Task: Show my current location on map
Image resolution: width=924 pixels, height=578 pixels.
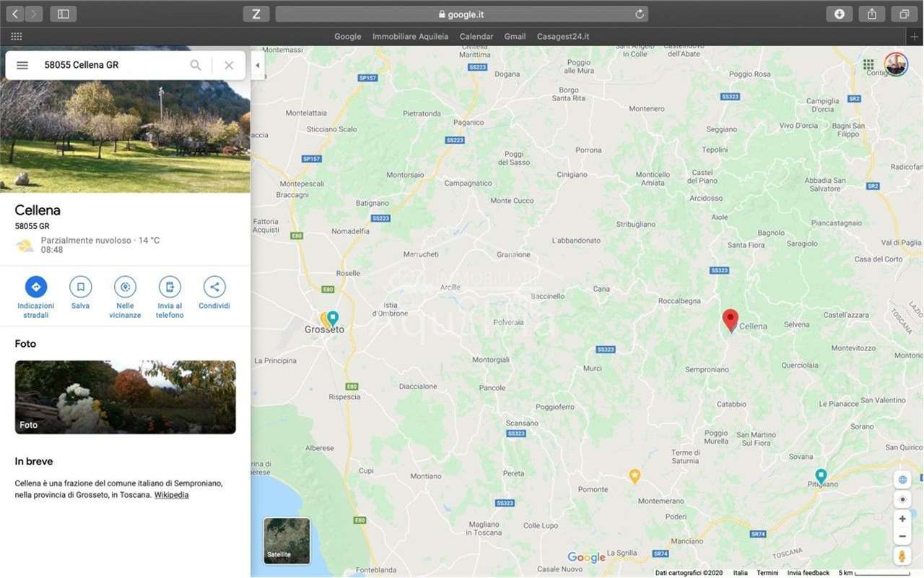Action: tap(902, 499)
